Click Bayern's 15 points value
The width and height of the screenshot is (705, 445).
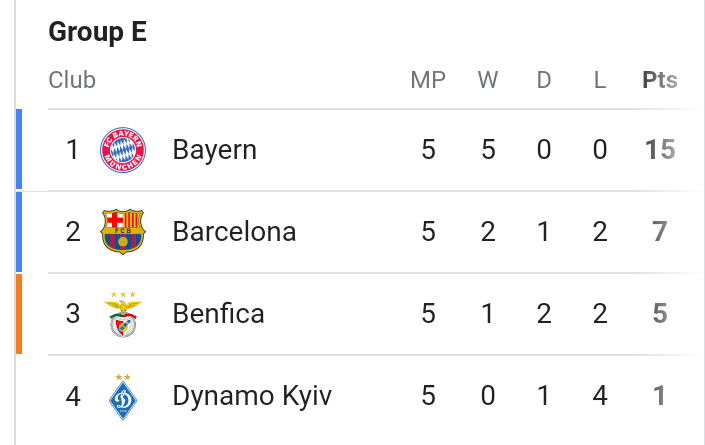pos(660,150)
